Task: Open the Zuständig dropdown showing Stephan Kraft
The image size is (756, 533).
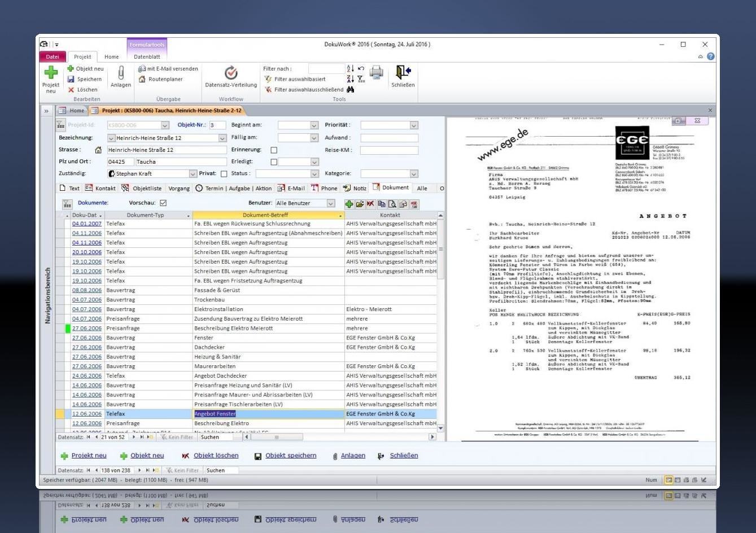Action: click(193, 174)
